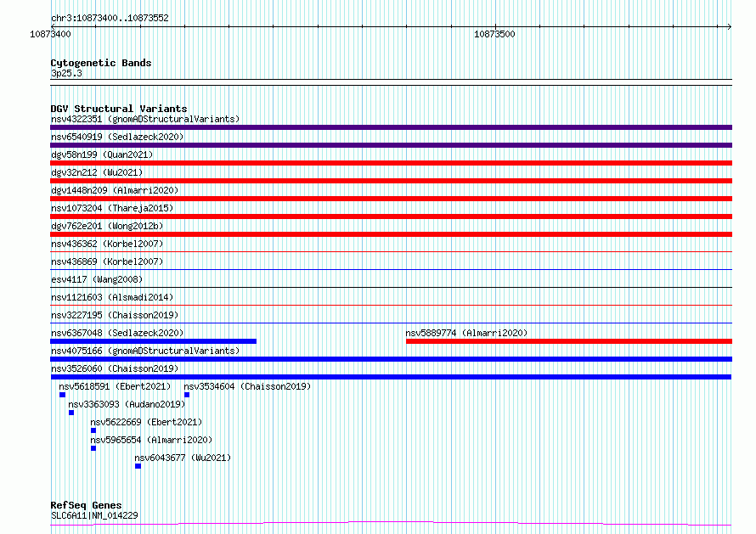Select nsv5889774 (Almarri2020) label
The height and width of the screenshot is (534, 756).
click(466, 333)
